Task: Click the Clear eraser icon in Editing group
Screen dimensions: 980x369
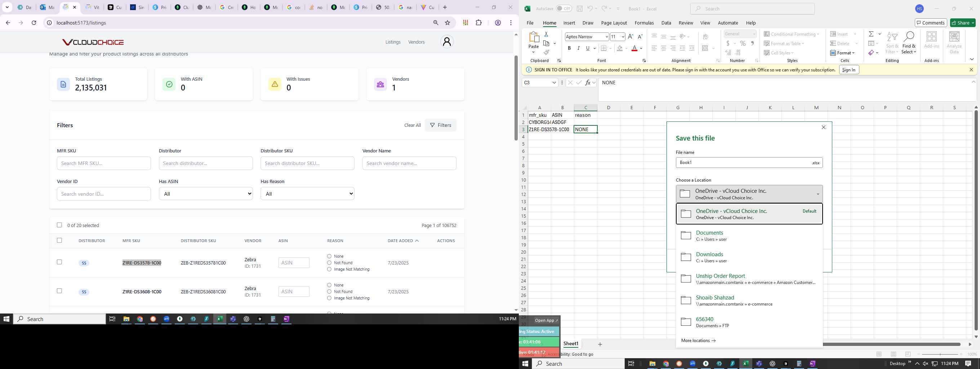Action: click(x=871, y=53)
